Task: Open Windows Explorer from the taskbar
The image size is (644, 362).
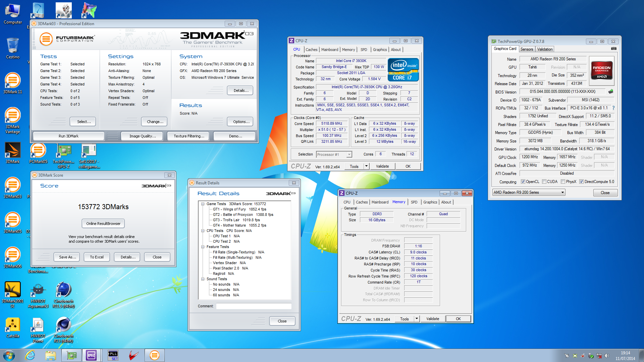Action: (x=51, y=355)
